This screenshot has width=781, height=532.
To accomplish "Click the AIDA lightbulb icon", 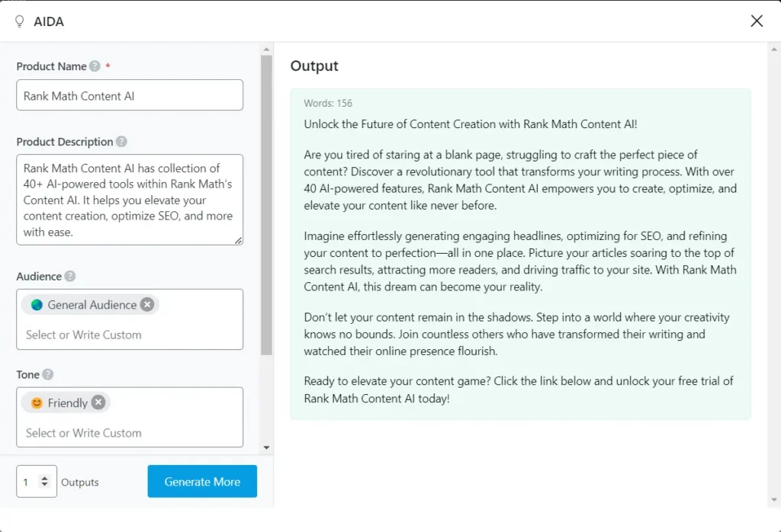I will [x=19, y=21].
